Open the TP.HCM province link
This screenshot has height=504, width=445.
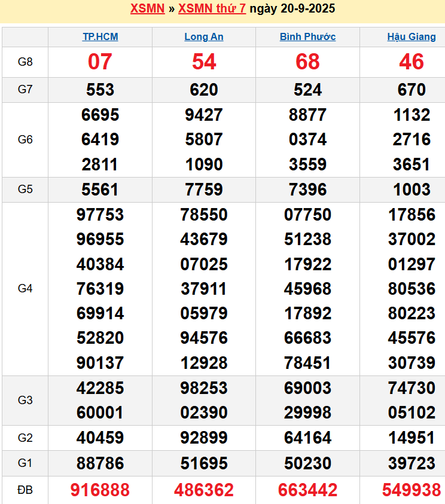point(100,37)
